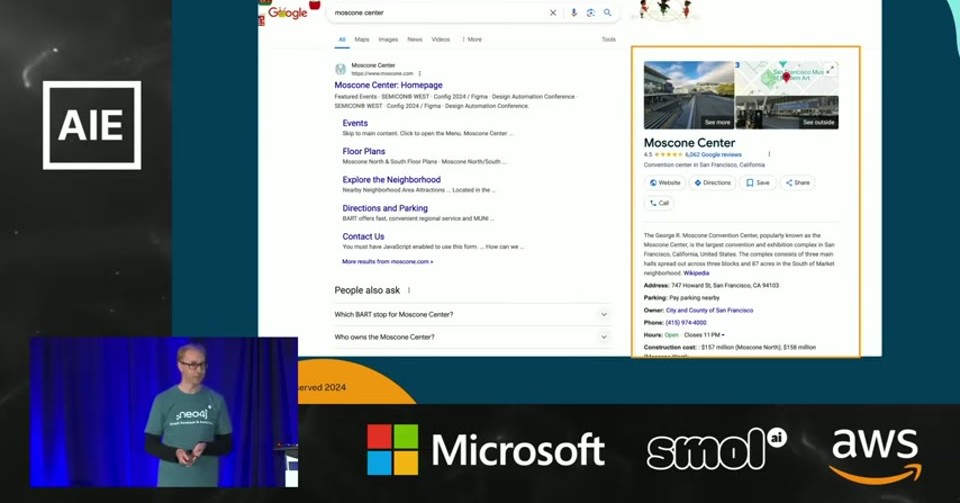Open the Tools options

(x=609, y=39)
